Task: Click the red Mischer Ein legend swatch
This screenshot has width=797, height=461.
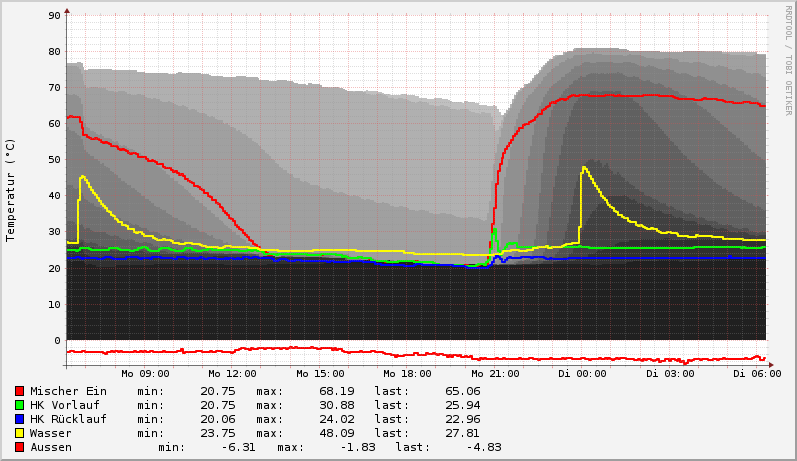Action: point(19,391)
